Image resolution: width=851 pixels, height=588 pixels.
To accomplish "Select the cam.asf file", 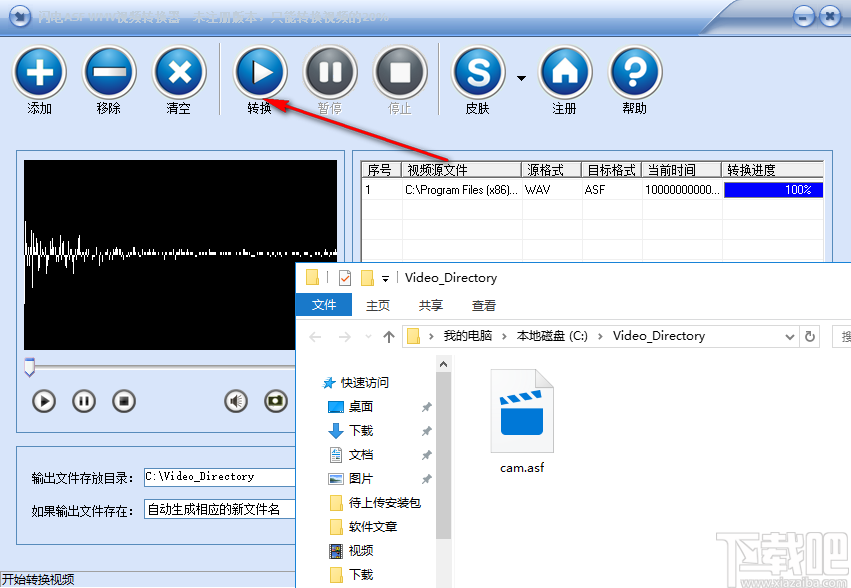I will click(x=522, y=422).
